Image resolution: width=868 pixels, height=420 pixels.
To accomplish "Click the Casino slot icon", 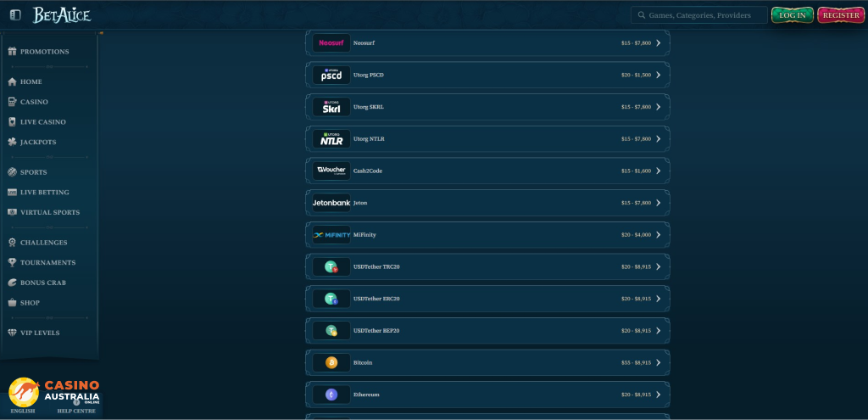I will (x=12, y=102).
